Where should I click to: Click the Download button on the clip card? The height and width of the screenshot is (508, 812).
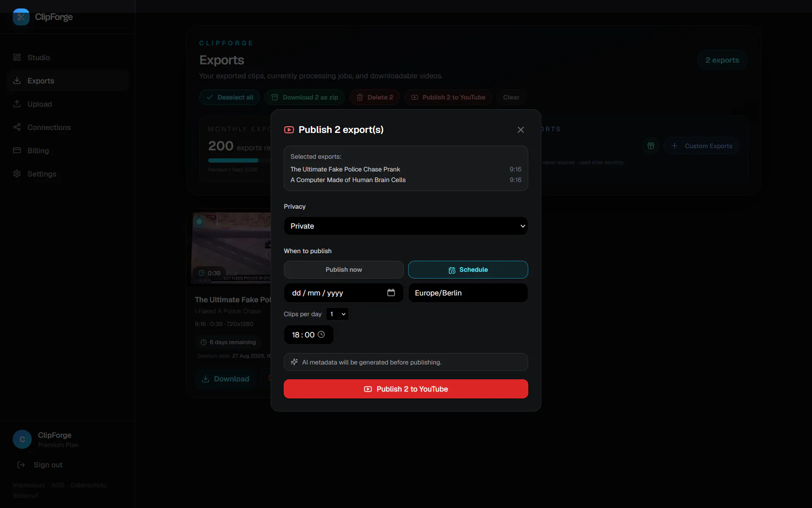tap(225, 379)
